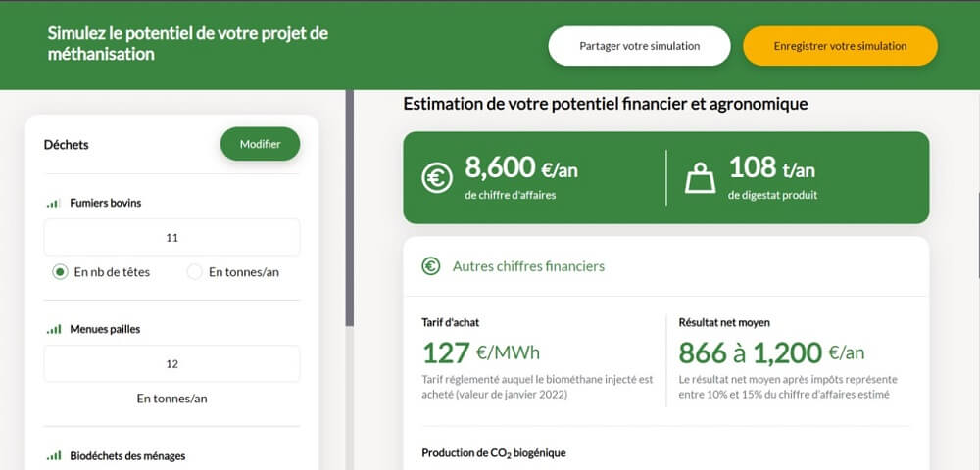Click the euro icon next to Autres chiffres financiers
The width and height of the screenshot is (980, 470).
click(430, 266)
